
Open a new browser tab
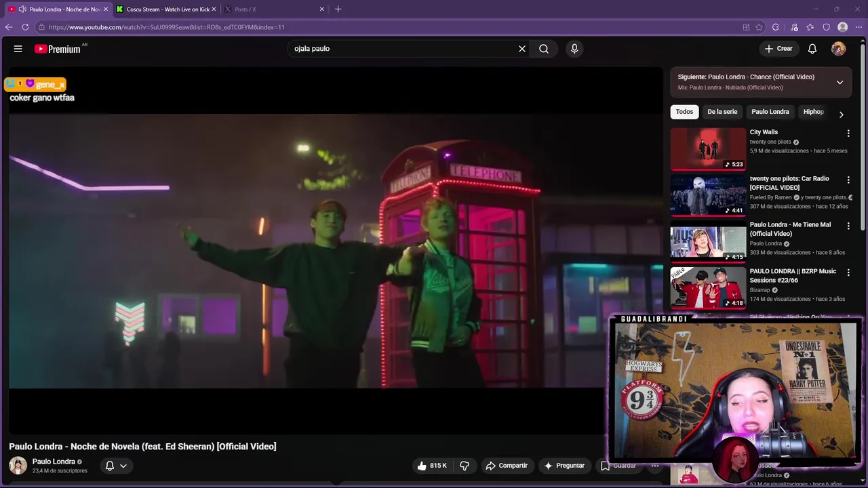pyautogui.click(x=338, y=9)
